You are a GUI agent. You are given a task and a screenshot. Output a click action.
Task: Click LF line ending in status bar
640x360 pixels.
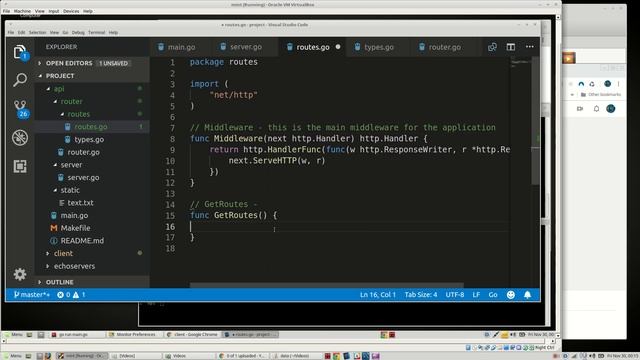pos(476,295)
